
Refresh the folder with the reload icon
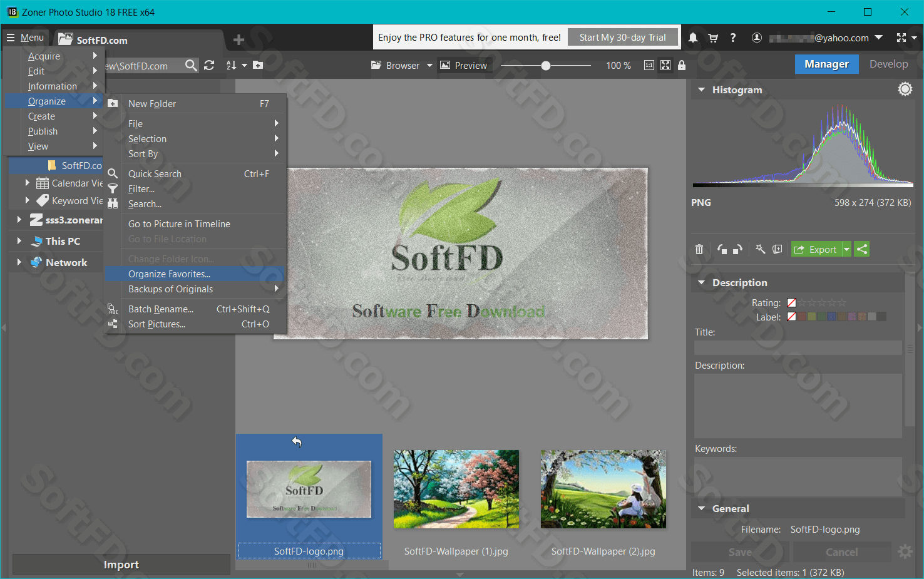(x=209, y=65)
